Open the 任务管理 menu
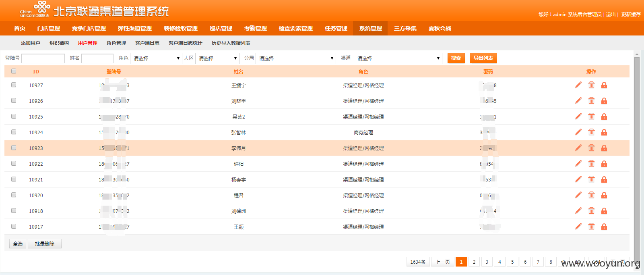The height and width of the screenshot is (275, 644). 336,28
